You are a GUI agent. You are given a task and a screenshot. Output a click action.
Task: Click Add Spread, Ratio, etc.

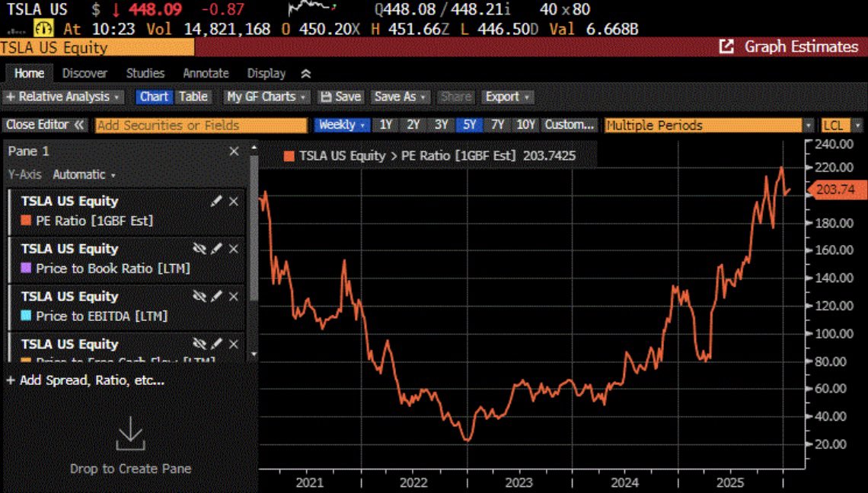pos(86,380)
